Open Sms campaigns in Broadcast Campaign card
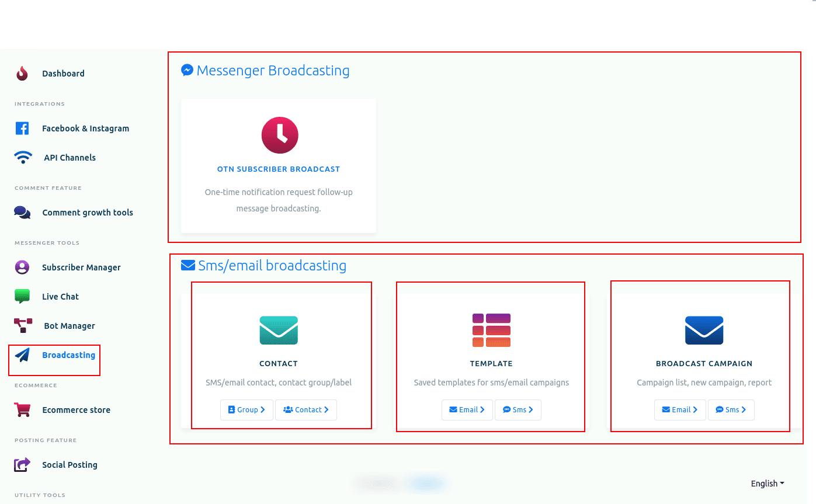The height and width of the screenshot is (504, 816). tap(731, 410)
